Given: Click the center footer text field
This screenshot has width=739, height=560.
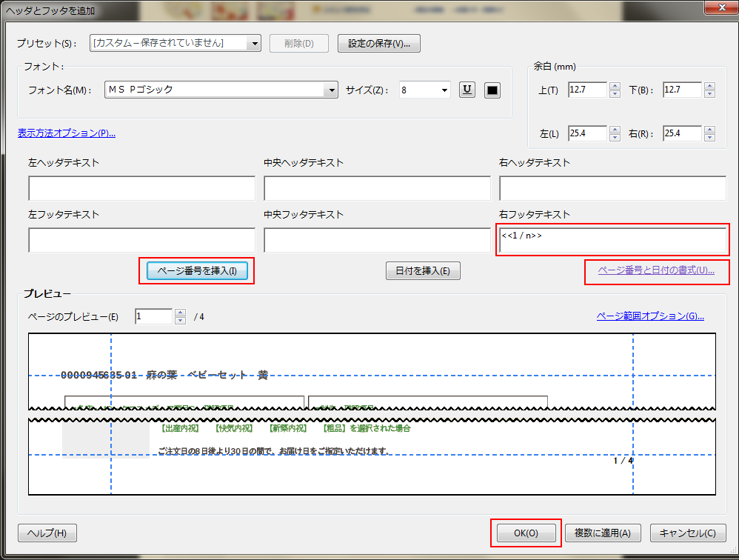Looking at the screenshot, I should pyautogui.click(x=377, y=240).
